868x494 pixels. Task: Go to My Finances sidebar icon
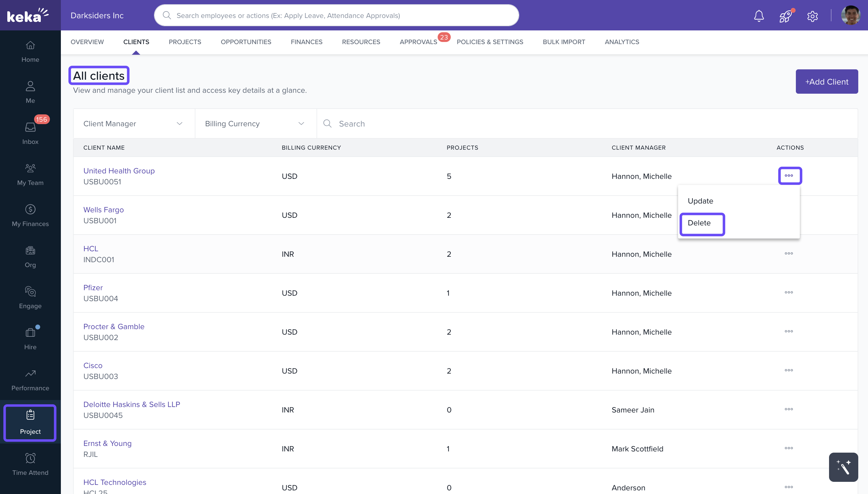[x=30, y=215]
